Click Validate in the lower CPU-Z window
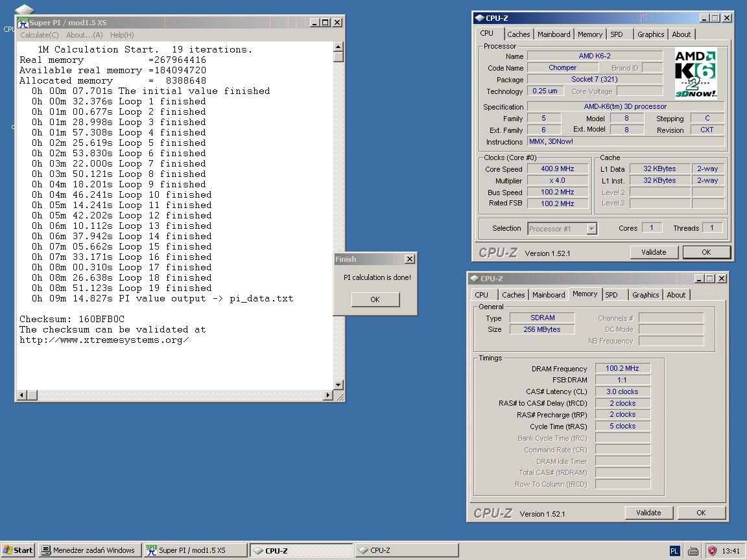This screenshot has width=747, height=560. [648, 513]
